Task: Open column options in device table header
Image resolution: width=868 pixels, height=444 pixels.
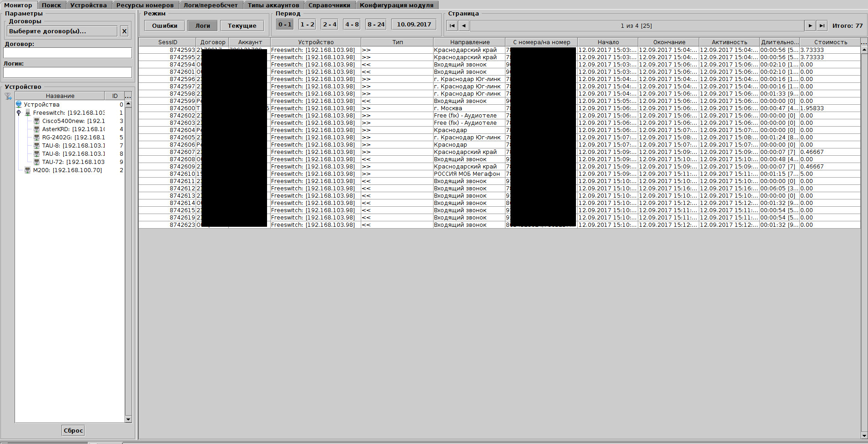Action: point(128,96)
